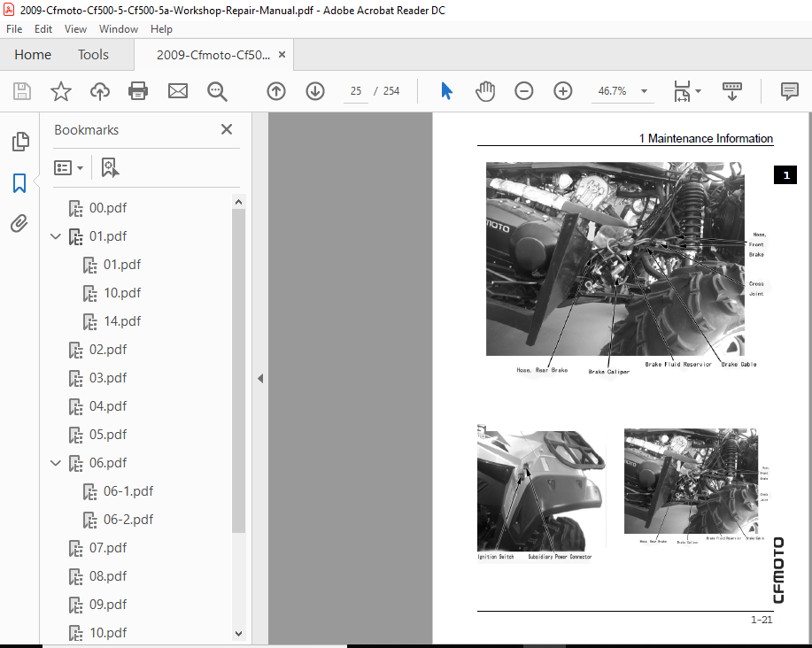Send file by email envelope icon
Screen dimensions: 812x648
tap(178, 91)
